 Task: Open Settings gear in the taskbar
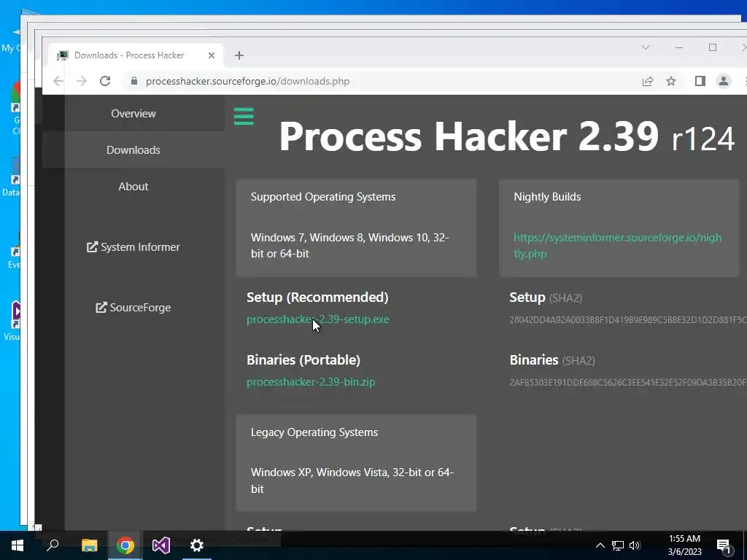pos(197,545)
